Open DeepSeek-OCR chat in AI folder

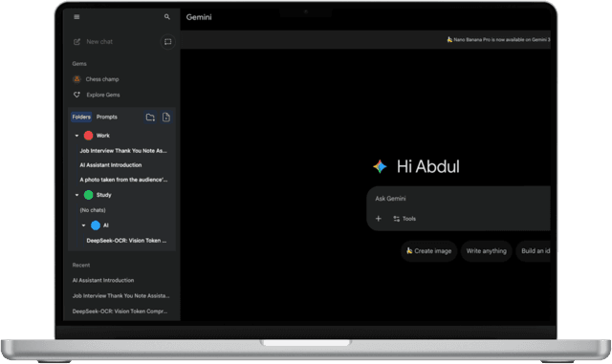(126, 241)
